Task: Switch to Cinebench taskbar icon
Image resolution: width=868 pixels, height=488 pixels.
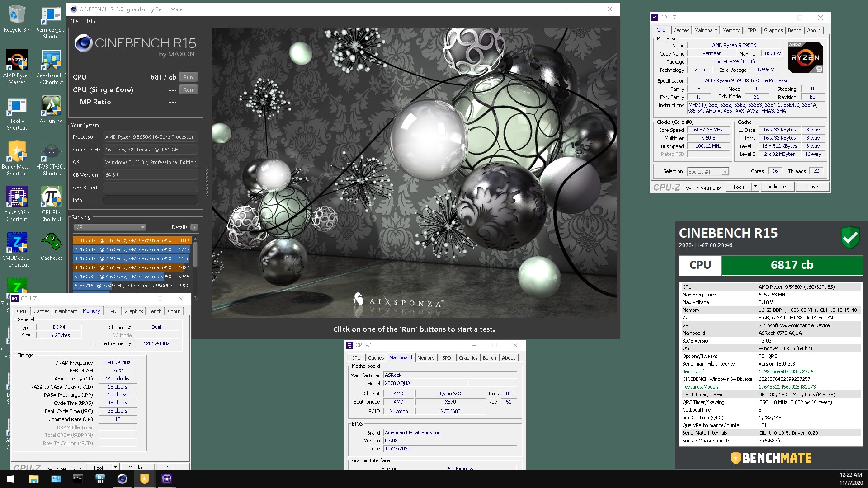Action: [x=122, y=479]
